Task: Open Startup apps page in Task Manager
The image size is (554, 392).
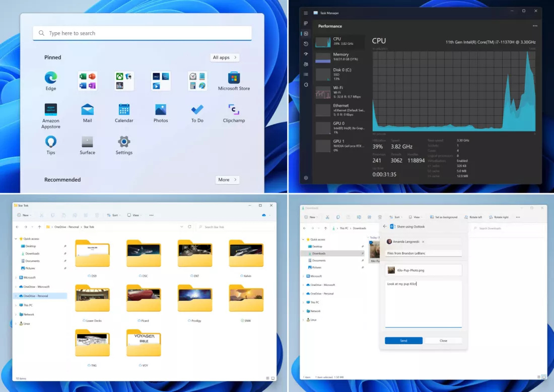Action: [306, 54]
